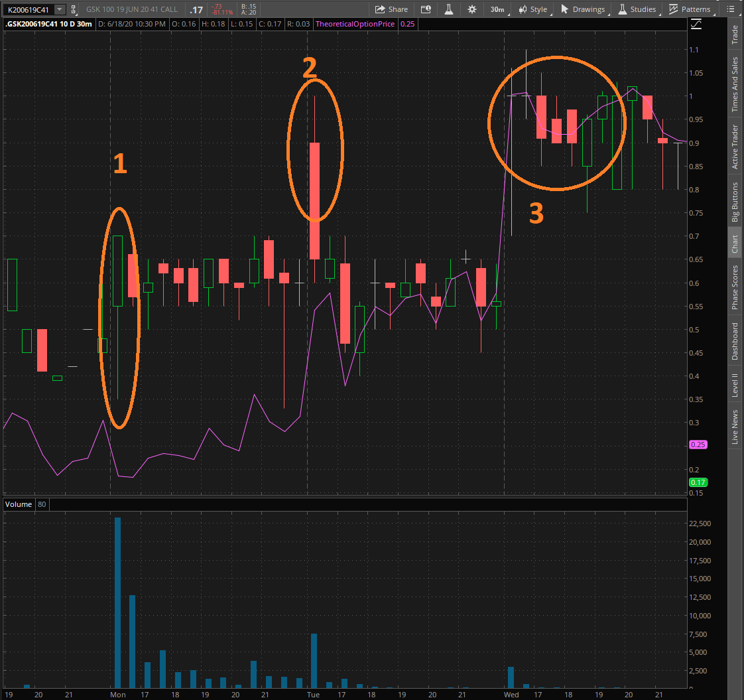Toggle the Big Buttons panel
Screen dimensions: 744x700
736,204
